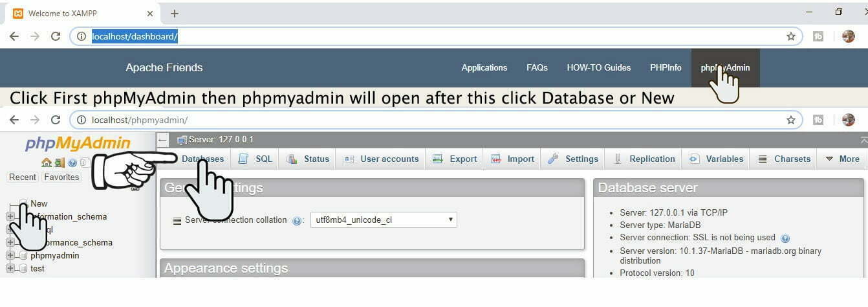Click the Recent button in sidebar
The width and height of the screenshot is (868, 307).
(23, 177)
